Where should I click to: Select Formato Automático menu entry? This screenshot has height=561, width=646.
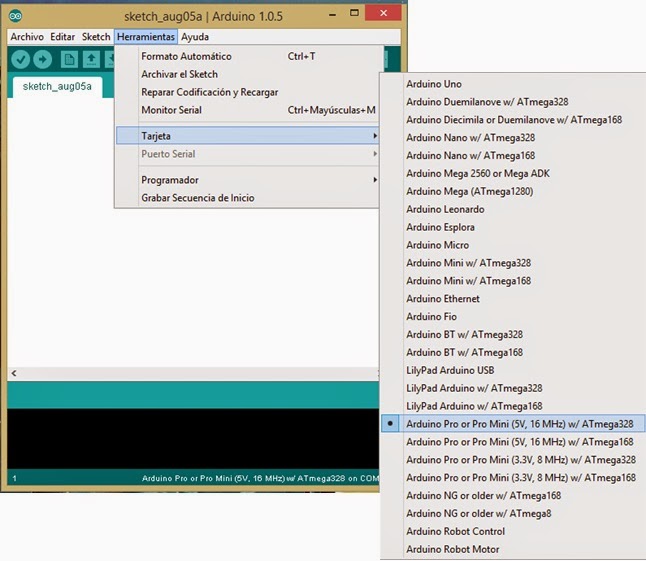(x=247, y=56)
